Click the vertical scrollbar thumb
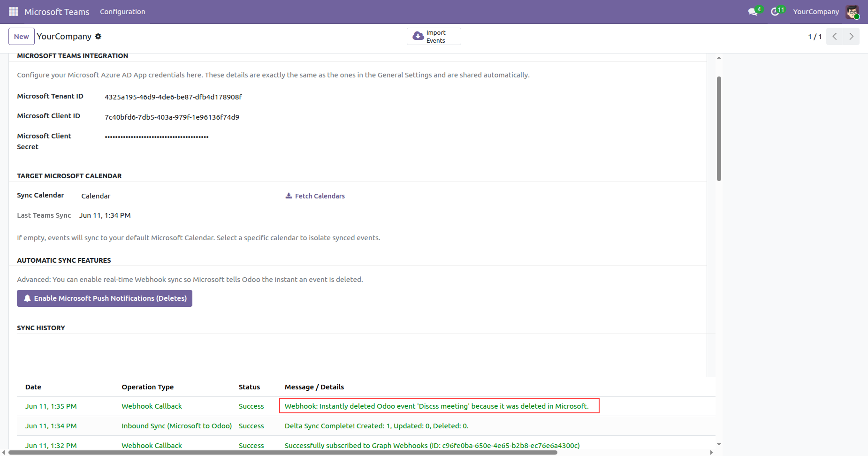 [x=719, y=129]
